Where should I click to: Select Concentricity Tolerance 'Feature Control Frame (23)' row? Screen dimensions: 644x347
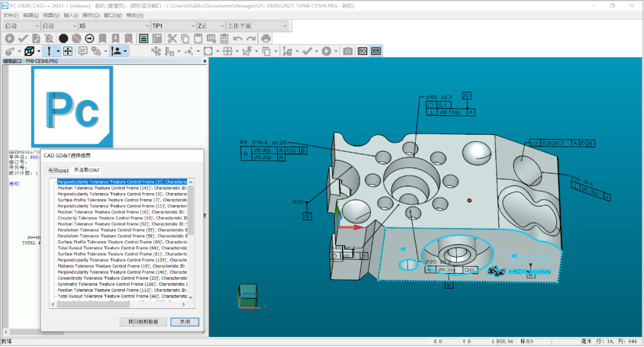(122, 278)
